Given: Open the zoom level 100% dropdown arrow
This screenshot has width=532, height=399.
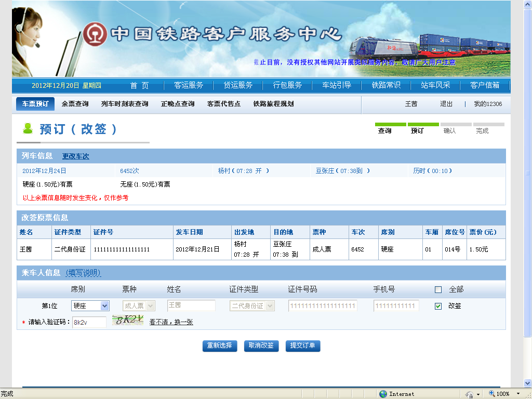Looking at the screenshot, I should [518, 394].
